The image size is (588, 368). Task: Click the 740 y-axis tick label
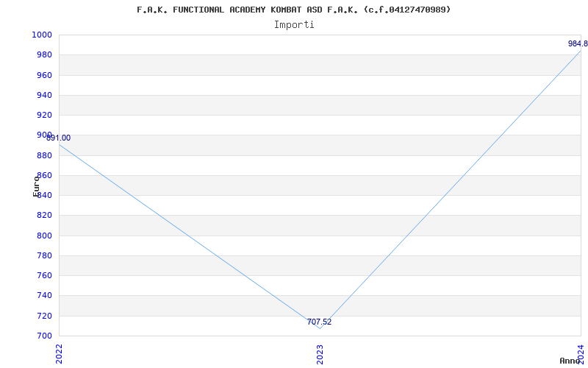click(x=44, y=296)
